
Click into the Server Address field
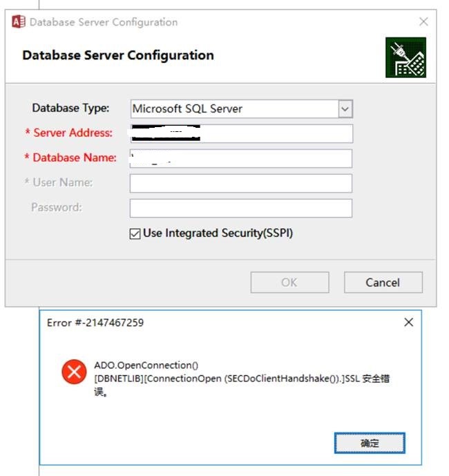(x=241, y=133)
